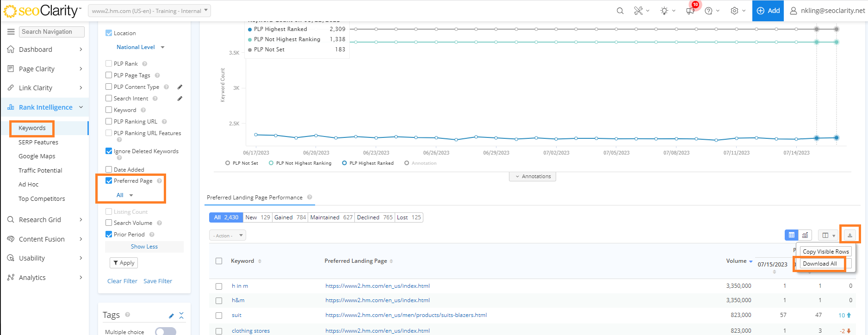Choose Download All from export menu
The height and width of the screenshot is (335, 868).
[x=819, y=264]
